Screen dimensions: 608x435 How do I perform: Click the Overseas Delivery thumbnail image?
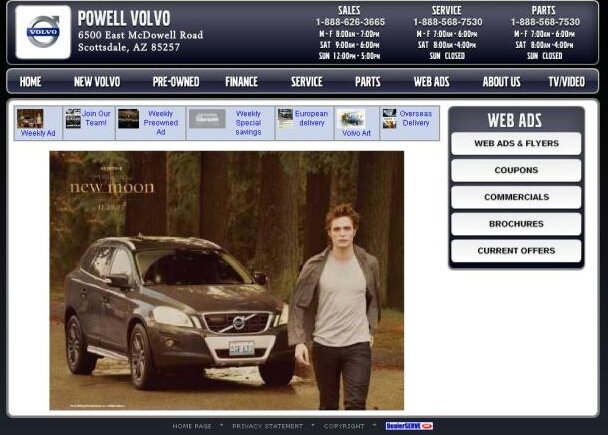(x=389, y=118)
